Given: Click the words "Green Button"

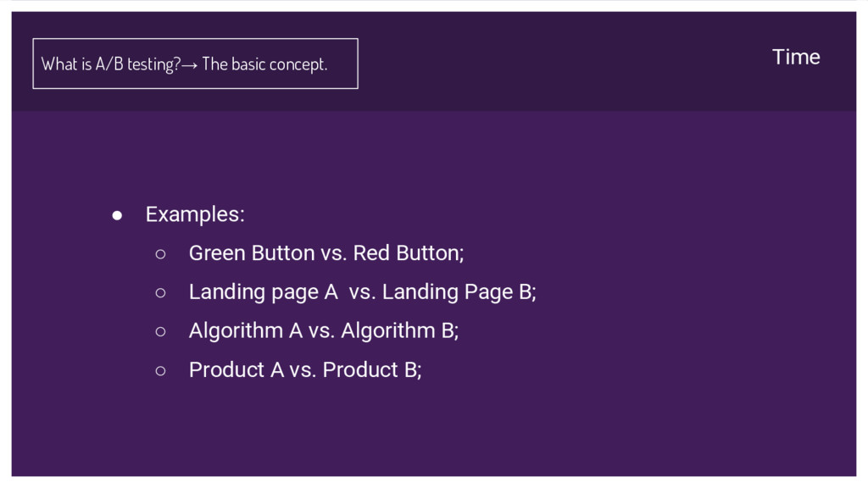Looking at the screenshot, I should (251, 253).
